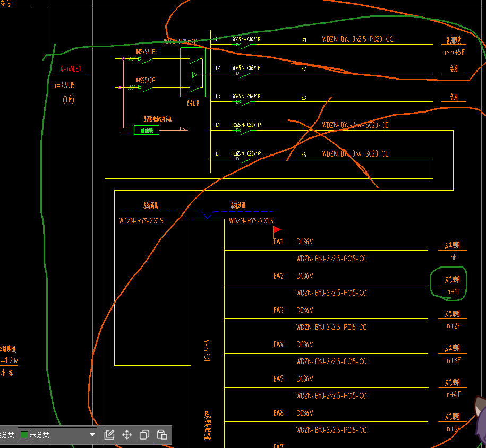Click the DC36V text on row EW2

[305, 275]
